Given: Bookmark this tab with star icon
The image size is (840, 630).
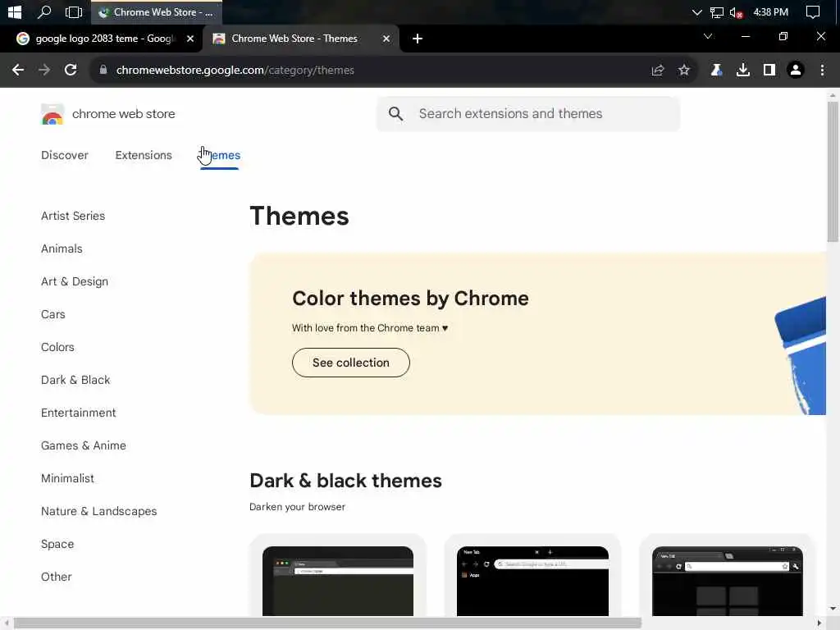Looking at the screenshot, I should 684,71.
